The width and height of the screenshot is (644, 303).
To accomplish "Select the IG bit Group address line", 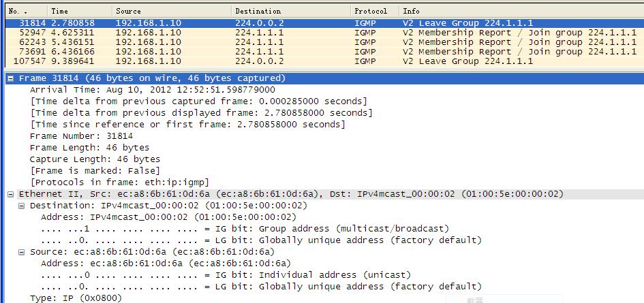I will tap(245, 229).
